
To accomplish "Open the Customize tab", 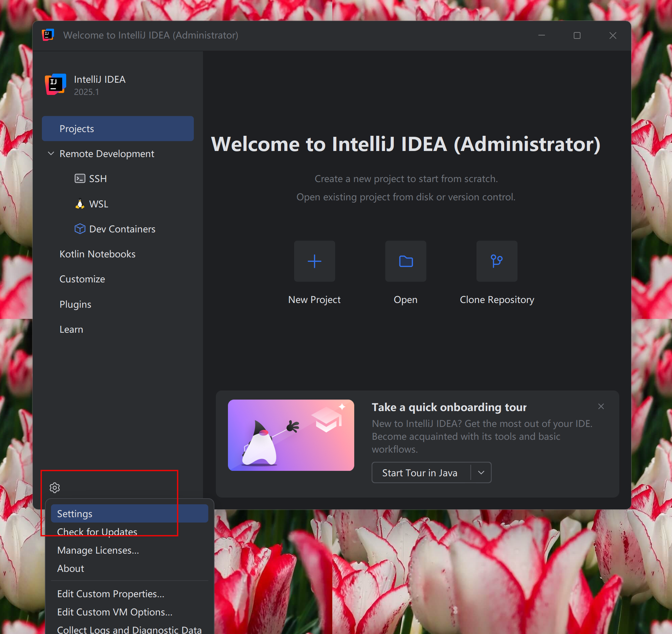I will [x=82, y=279].
